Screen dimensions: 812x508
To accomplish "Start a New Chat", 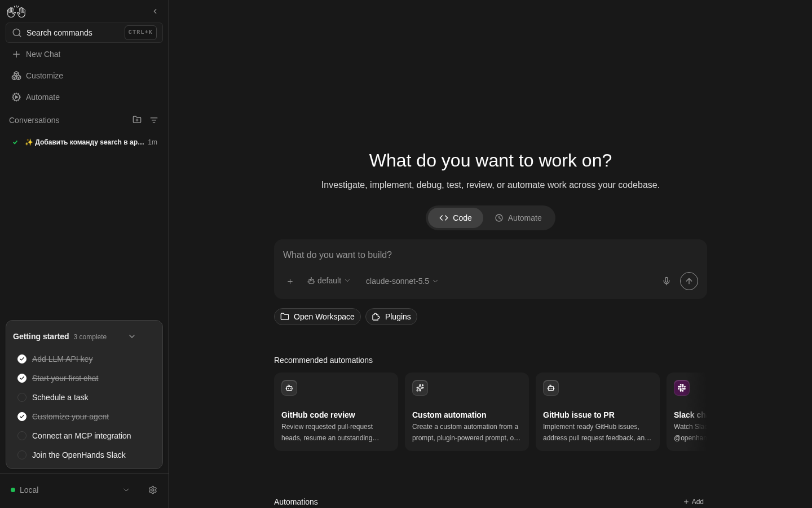I will [x=84, y=54].
